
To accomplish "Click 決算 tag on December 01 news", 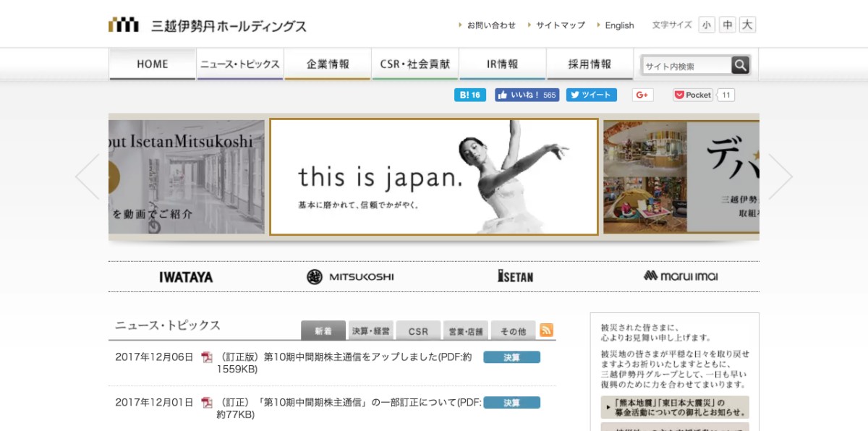I will (x=511, y=403).
